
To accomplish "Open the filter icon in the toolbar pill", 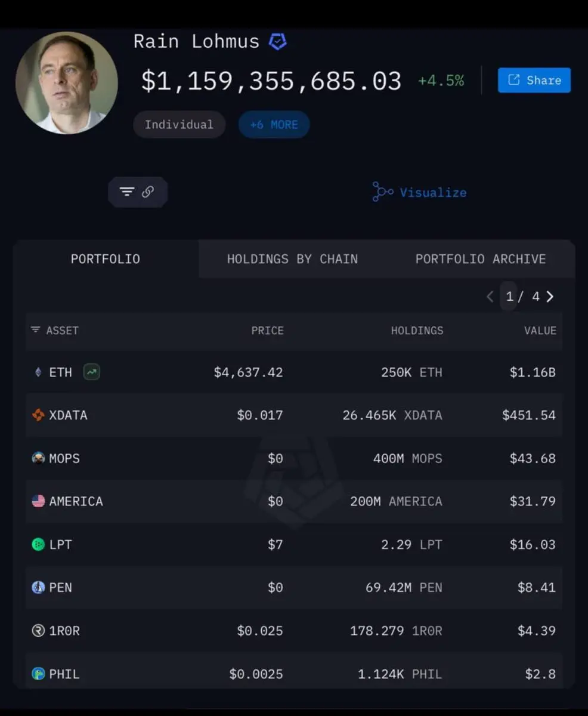I will click(127, 192).
